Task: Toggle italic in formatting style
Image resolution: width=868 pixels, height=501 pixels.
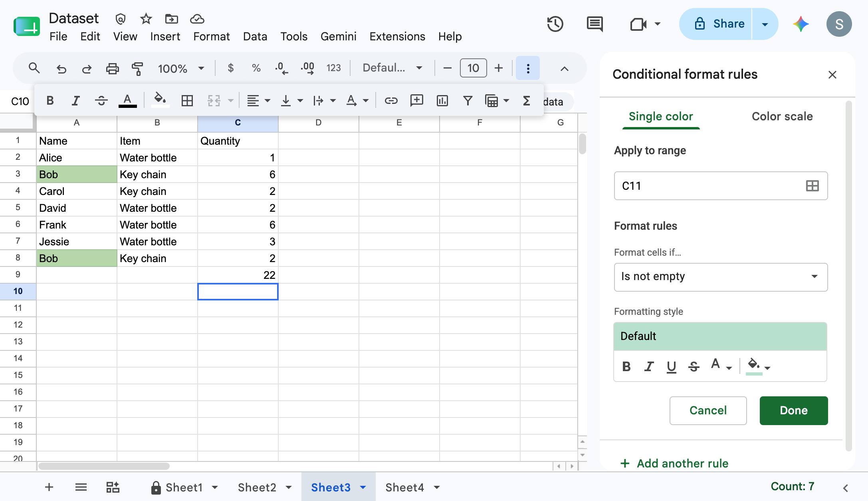Action: coord(649,366)
